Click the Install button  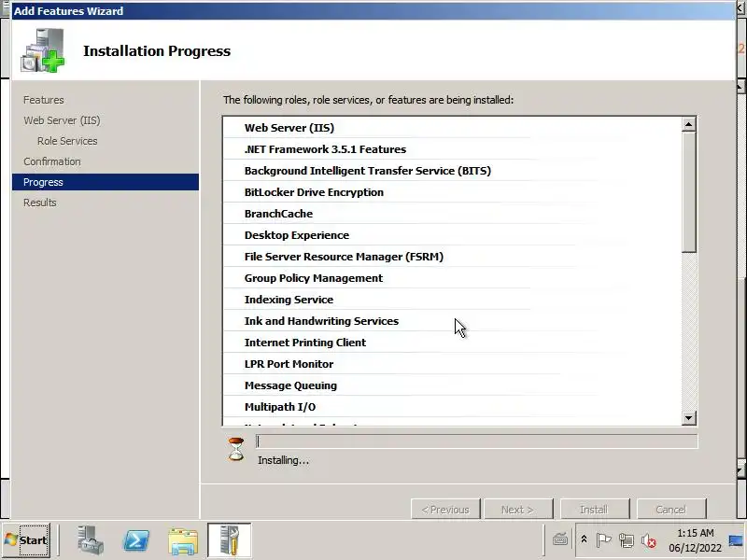(x=595, y=510)
